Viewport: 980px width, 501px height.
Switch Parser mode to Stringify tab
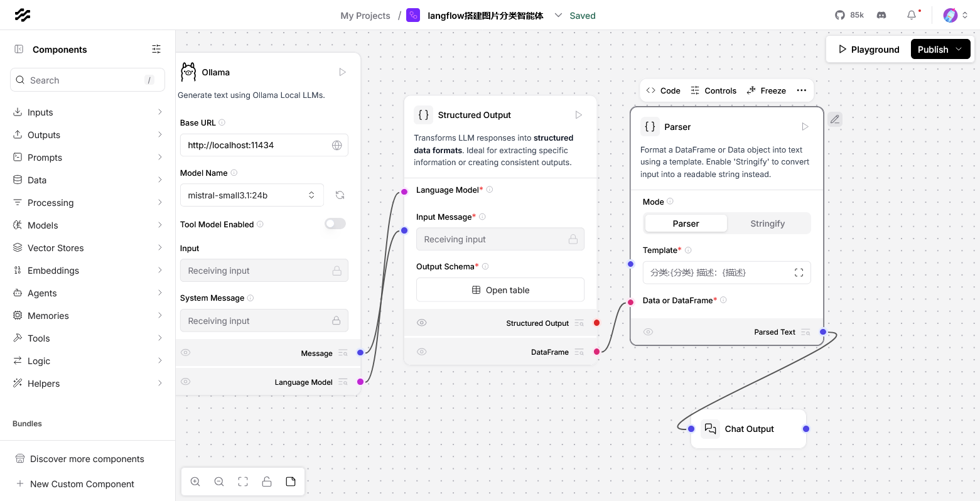point(768,224)
